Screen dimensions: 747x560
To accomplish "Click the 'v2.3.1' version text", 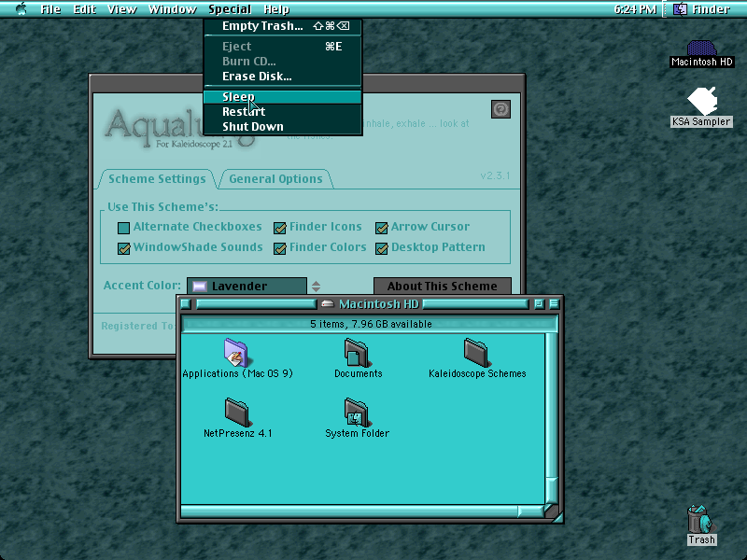I will (495, 175).
